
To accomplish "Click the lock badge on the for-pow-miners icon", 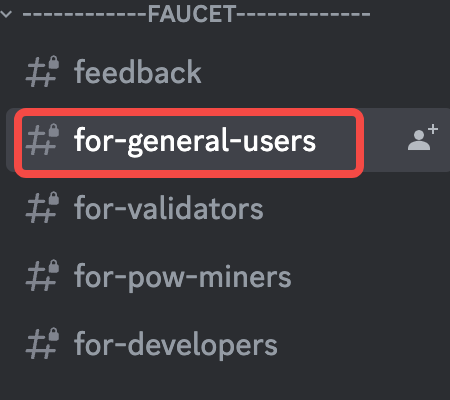I will (54, 267).
